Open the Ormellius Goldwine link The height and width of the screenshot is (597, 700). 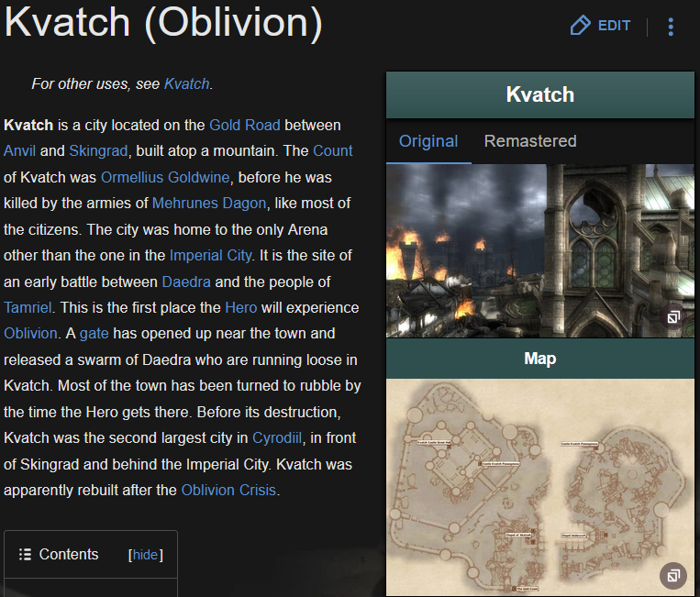tap(165, 177)
